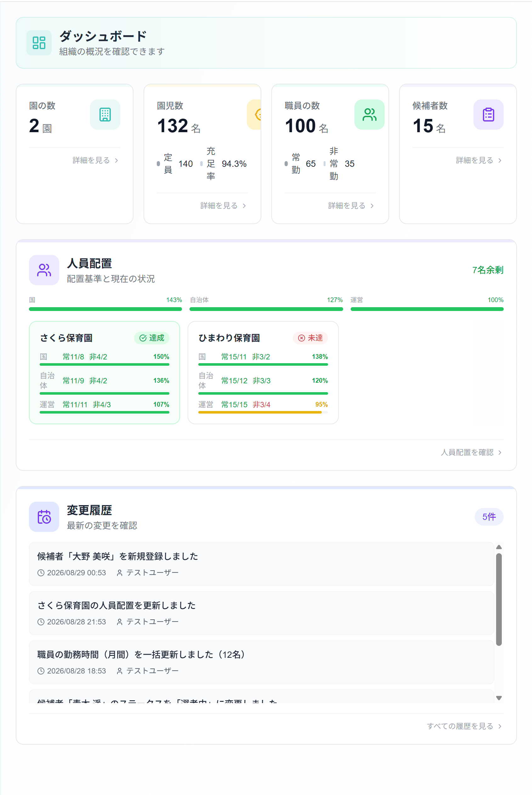This screenshot has height=795, width=532.
Task: Go to 人員配置を確認 link
Action: (x=471, y=452)
